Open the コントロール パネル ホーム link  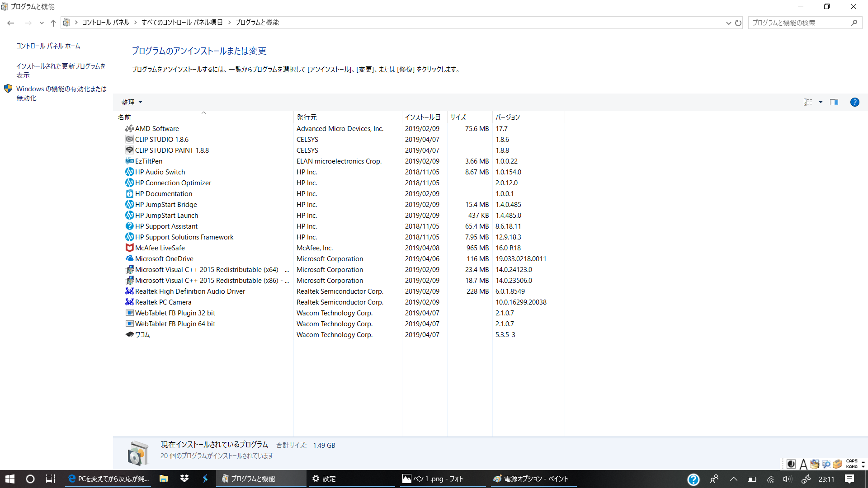click(x=48, y=46)
